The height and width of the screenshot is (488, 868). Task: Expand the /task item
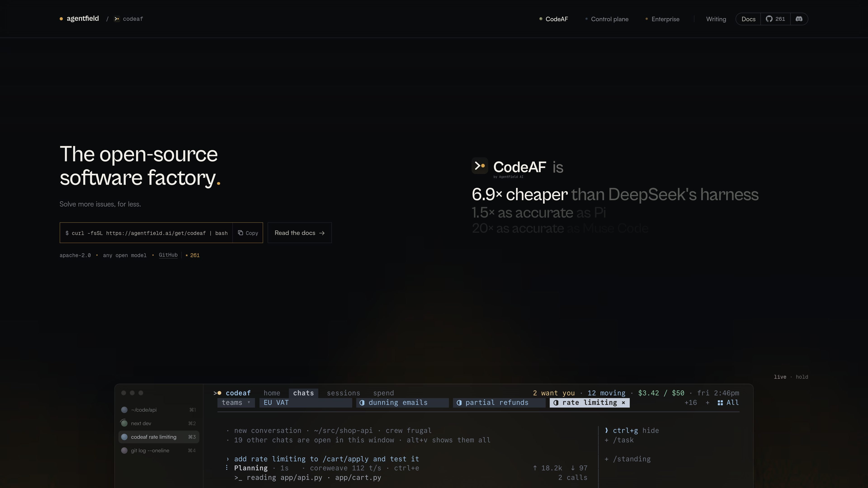[x=619, y=440]
